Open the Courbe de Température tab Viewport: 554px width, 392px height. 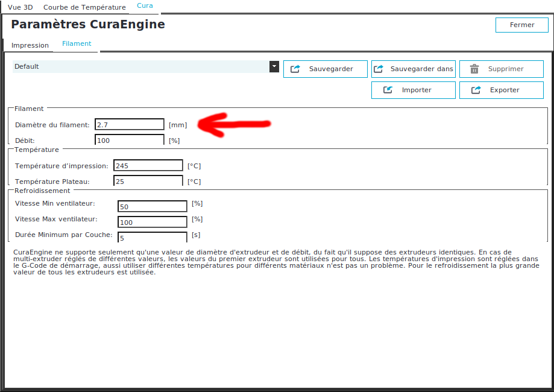(84, 7)
